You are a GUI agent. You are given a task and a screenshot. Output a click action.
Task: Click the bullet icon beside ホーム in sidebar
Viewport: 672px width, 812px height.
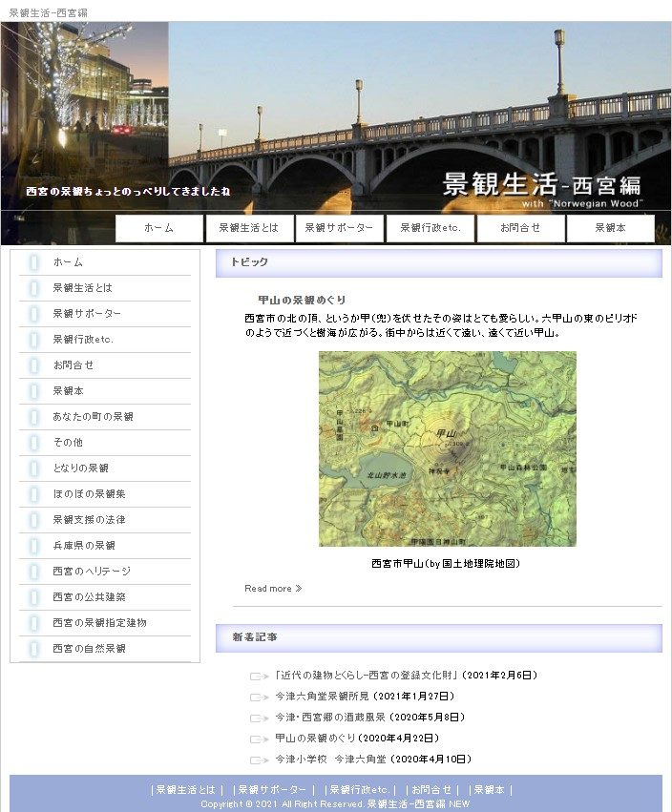34,262
